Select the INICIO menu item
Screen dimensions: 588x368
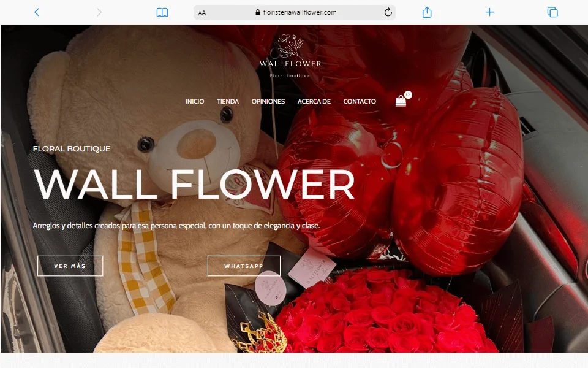pyautogui.click(x=194, y=101)
